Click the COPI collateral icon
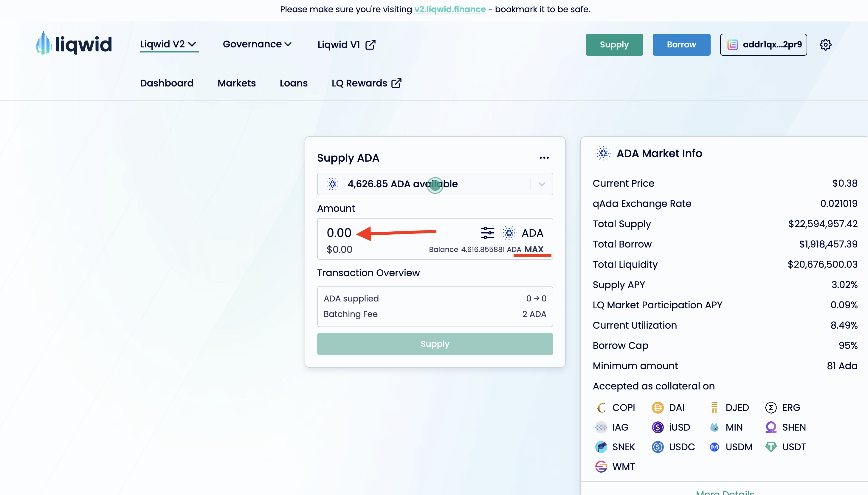868x495 pixels. click(x=601, y=407)
